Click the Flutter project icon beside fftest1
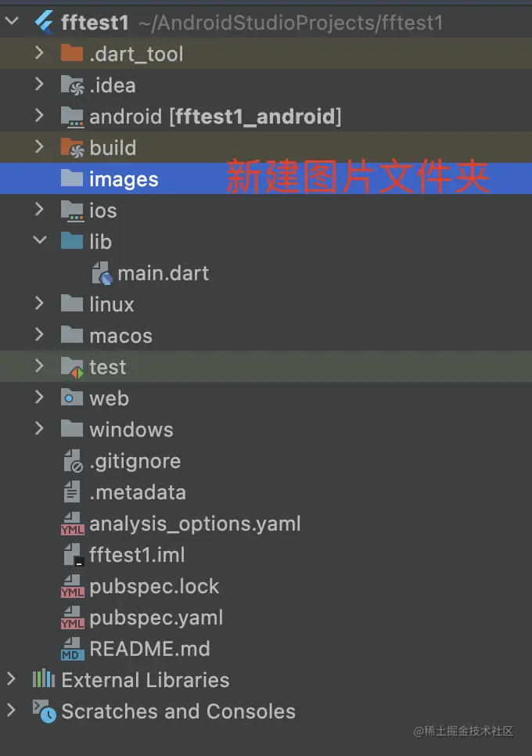The width and height of the screenshot is (532, 756). (x=44, y=23)
